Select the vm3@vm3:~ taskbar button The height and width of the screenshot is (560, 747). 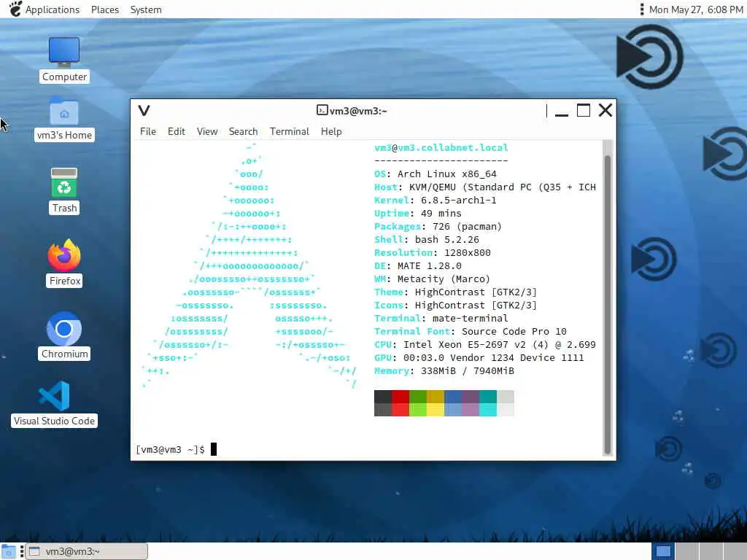(87, 551)
